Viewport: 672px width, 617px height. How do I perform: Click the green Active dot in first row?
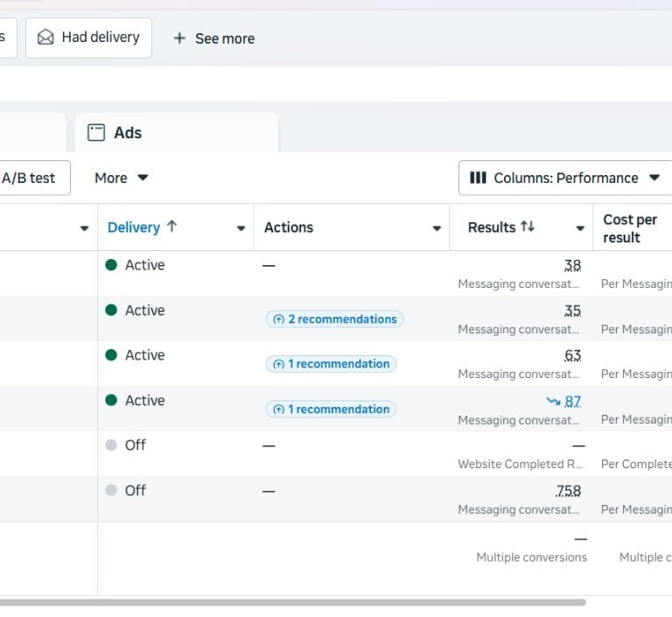coord(111,265)
